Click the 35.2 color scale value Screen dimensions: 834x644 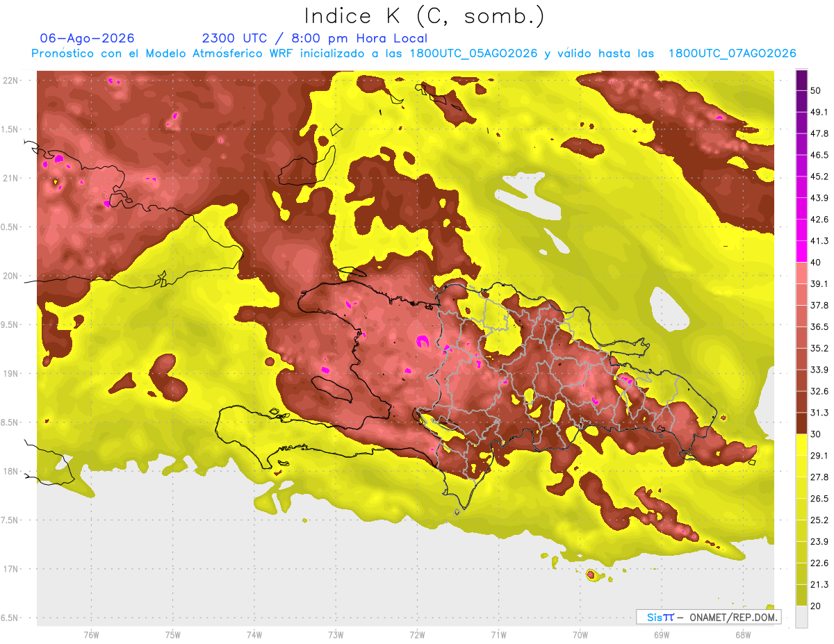[x=819, y=348]
